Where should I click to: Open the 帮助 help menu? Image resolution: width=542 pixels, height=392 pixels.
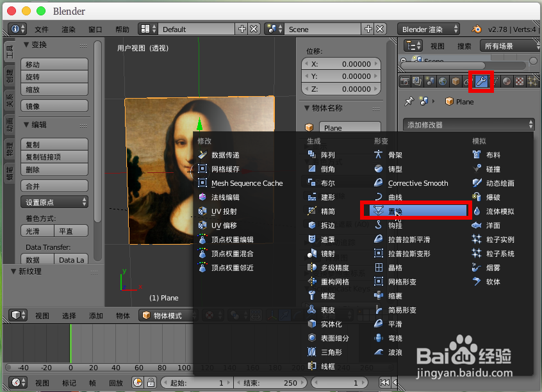click(x=122, y=29)
